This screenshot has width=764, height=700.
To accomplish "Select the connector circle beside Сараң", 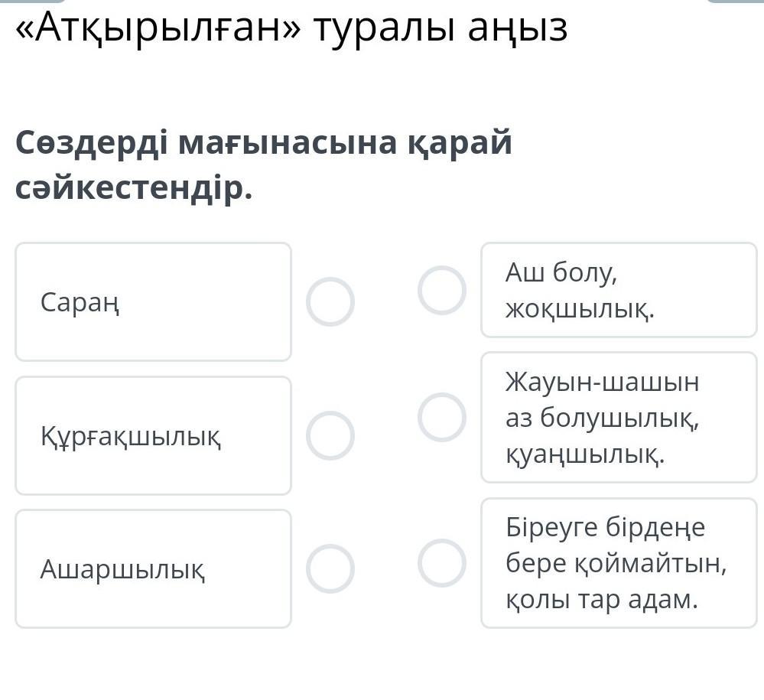I will [x=330, y=301].
